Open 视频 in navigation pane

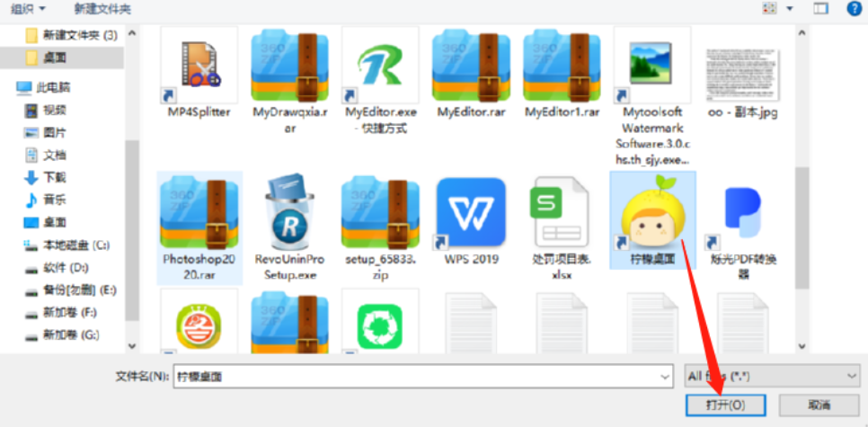46,111
